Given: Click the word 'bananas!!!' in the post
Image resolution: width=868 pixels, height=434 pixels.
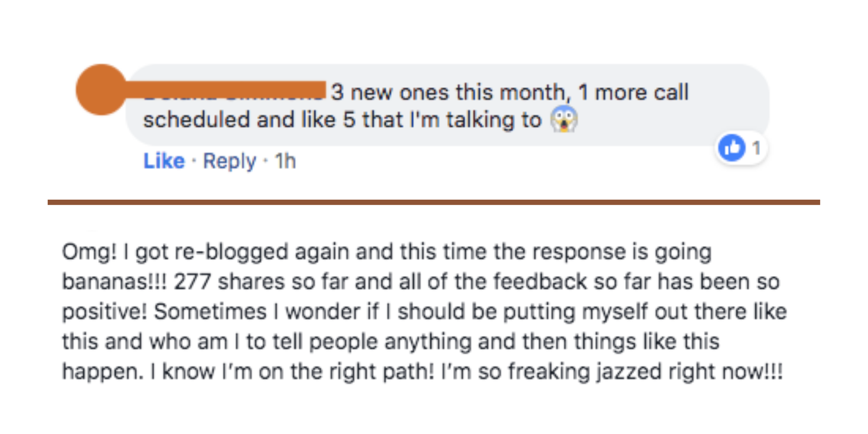Looking at the screenshot, I should (114, 282).
